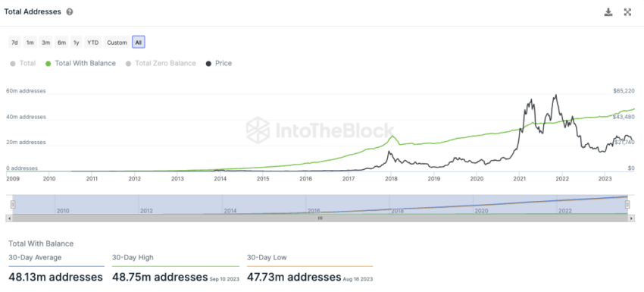Switch to the 3m time range

click(45, 42)
